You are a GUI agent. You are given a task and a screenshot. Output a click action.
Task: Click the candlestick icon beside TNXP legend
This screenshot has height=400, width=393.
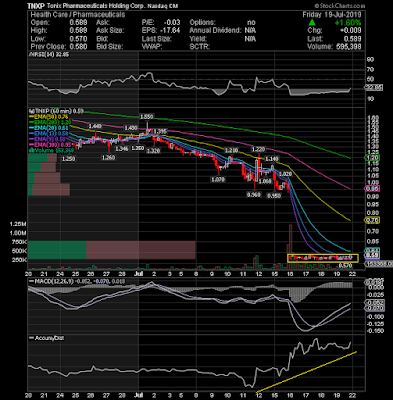point(30,111)
